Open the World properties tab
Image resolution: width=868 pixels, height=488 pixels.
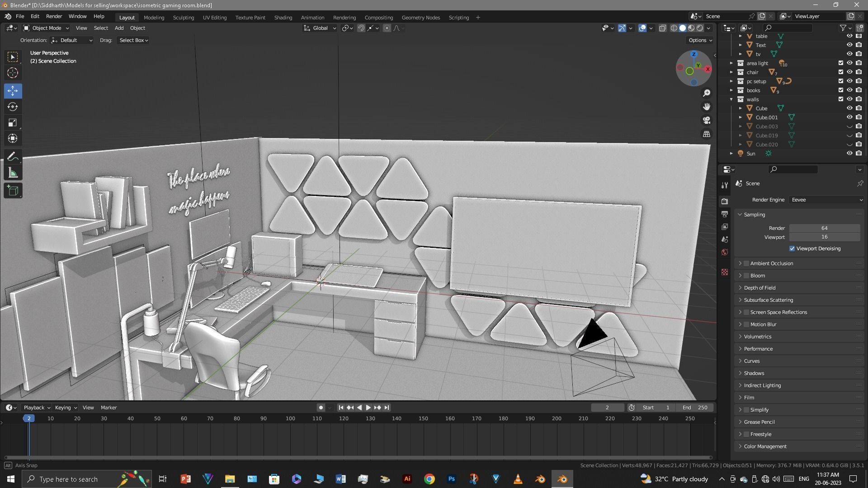pos(725,252)
